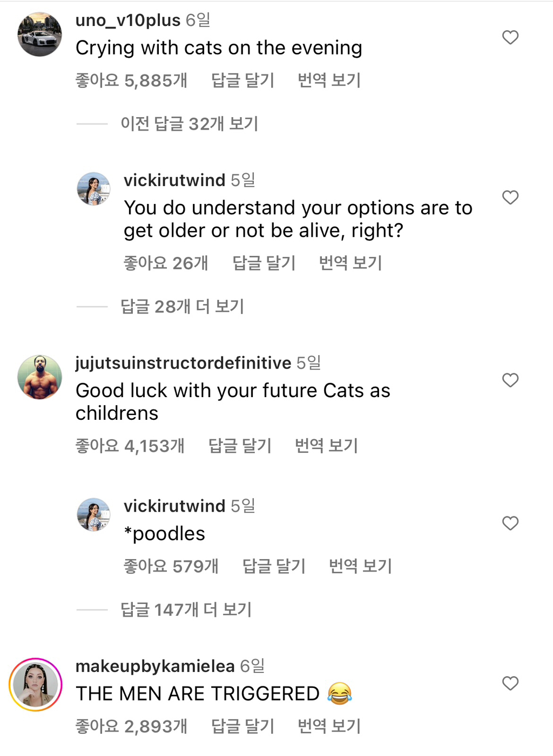Screen dimensions: 553x756
Task: Open jujutsuinstructordefinitive's avatar photo
Action: (x=39, y=377)
